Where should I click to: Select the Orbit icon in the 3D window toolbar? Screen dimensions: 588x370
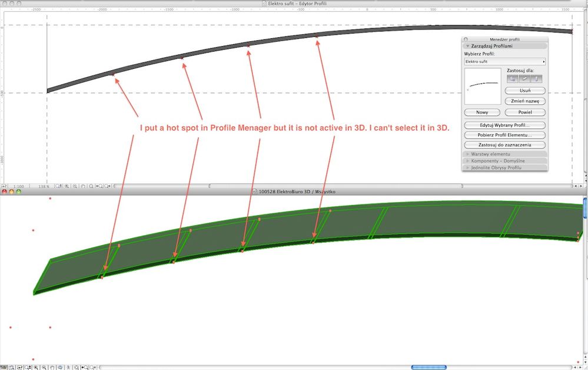(61, 368)
